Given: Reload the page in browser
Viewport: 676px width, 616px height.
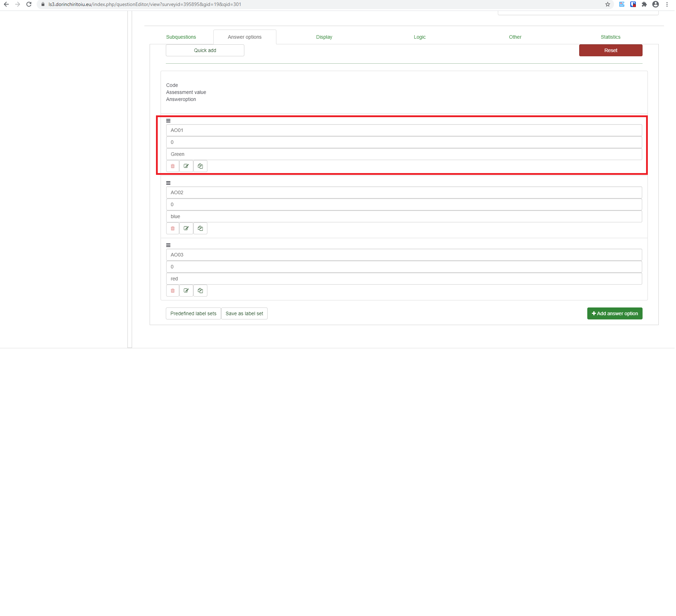Looking at the screenshot, I should point(29,4).
